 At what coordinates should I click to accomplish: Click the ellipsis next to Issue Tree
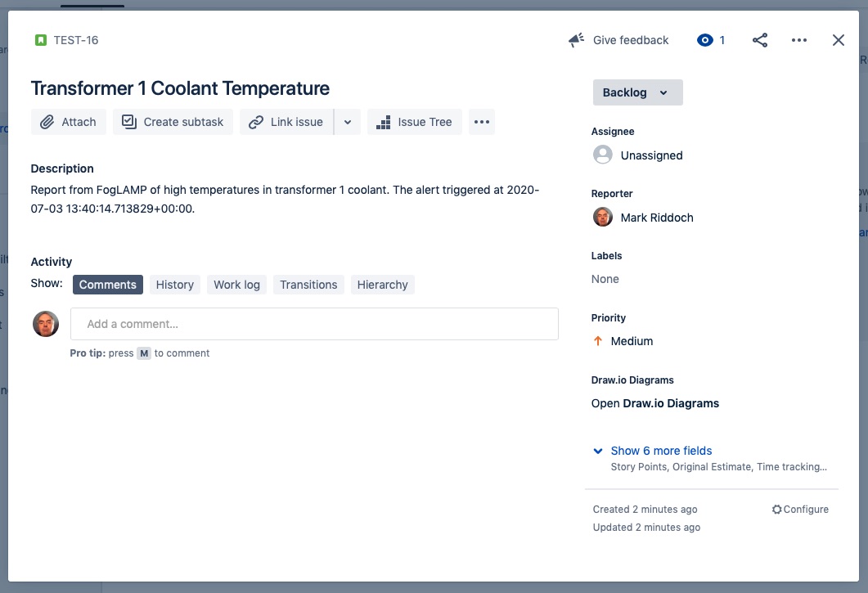pos(481,121)
